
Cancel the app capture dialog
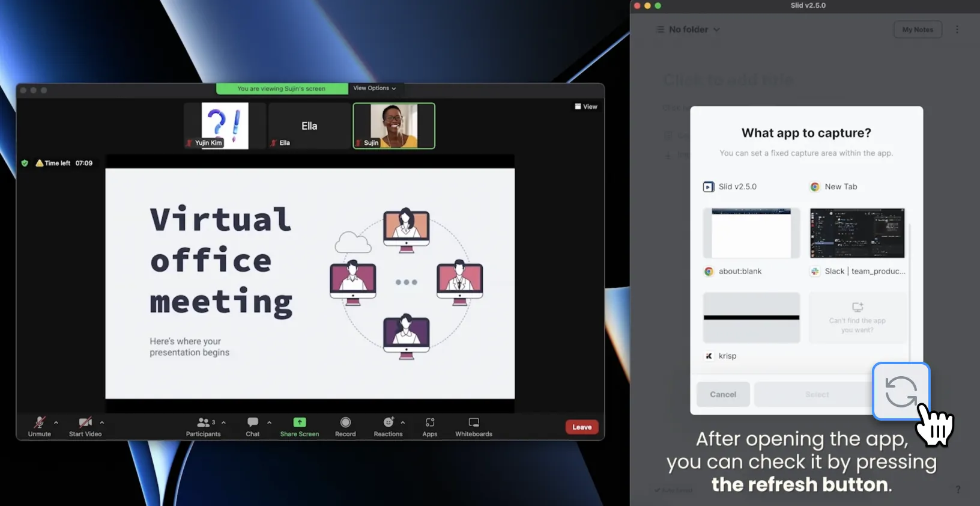(x=723, y=394)
